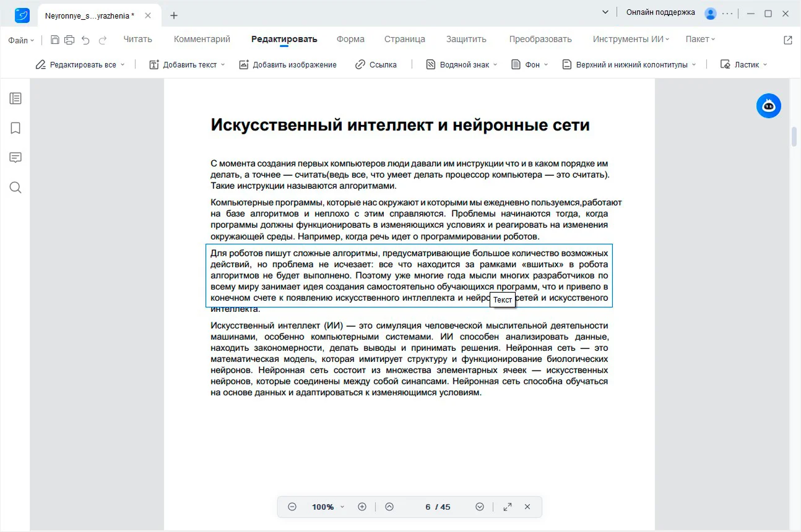
Task: Click the user account avatar icon
Action: [710, 13]
